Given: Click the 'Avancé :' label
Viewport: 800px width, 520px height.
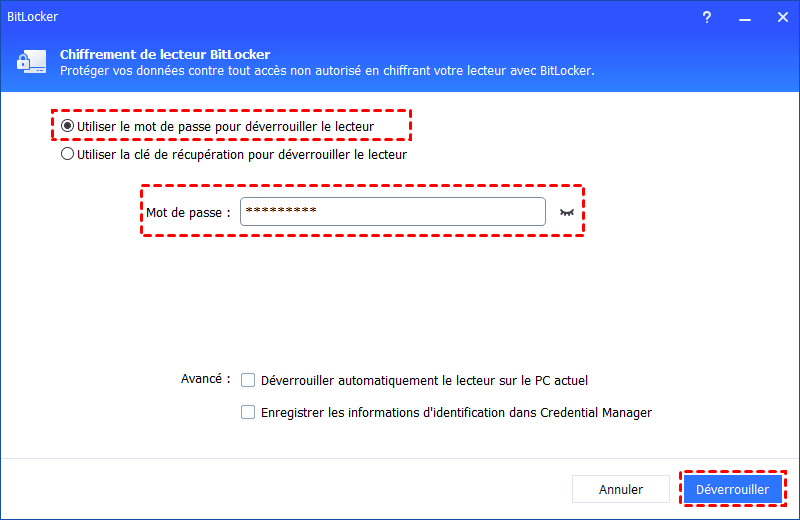Looking at the screenshot, I should pyautogui.click(x=205, y=379).
